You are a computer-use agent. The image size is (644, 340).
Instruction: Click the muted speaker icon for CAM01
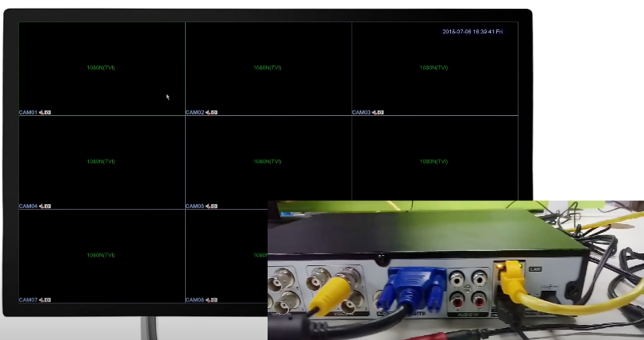coord(41,113)
